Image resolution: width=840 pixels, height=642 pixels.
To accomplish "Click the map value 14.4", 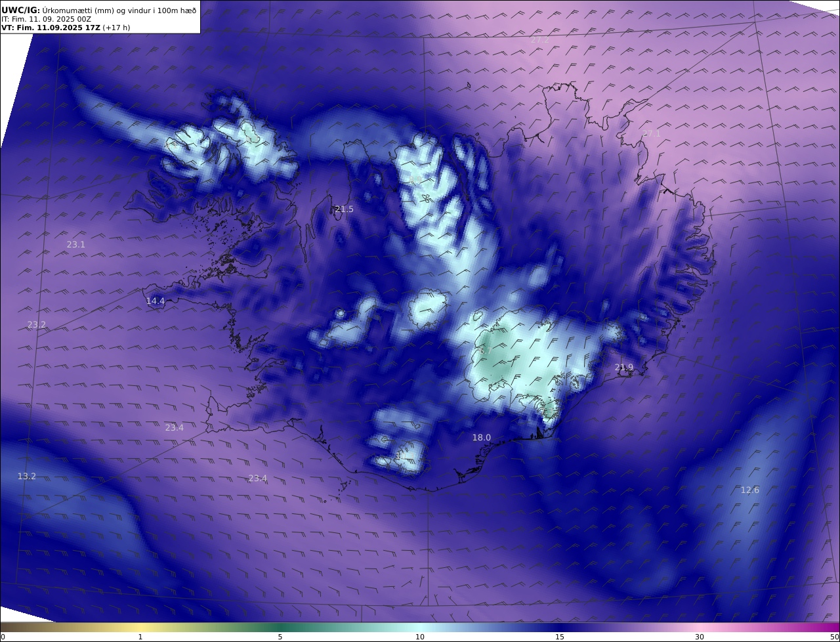I will tap(156, 301).
